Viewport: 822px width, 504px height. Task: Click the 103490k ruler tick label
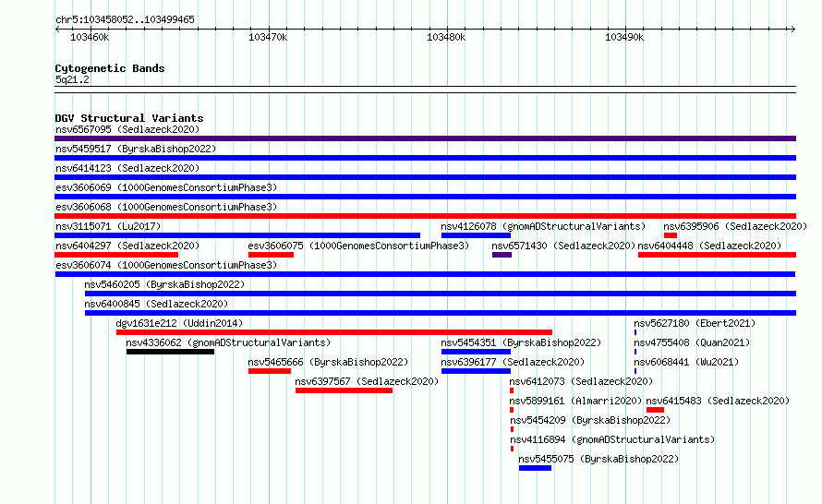(x=624, y=37)
